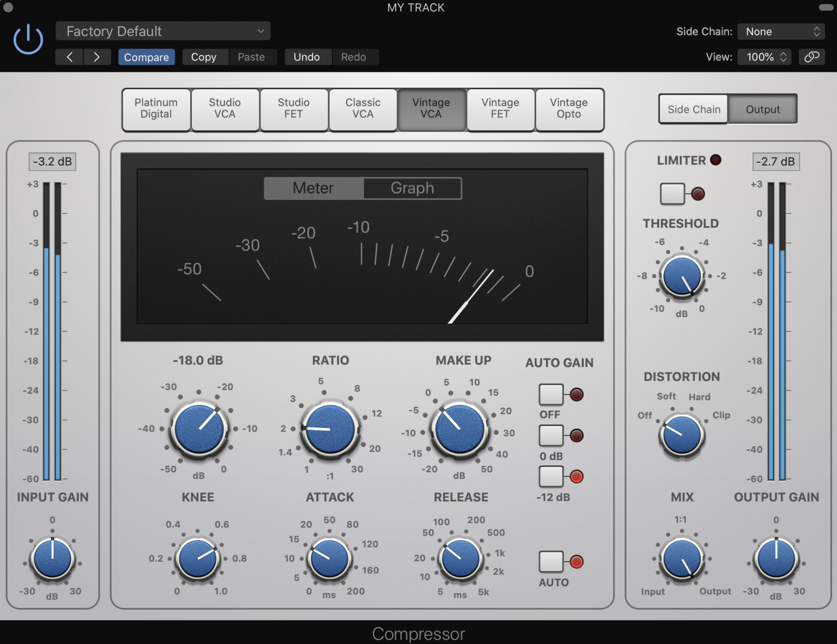Viewport: 837px width, 644px height.
Task: Pick the Vintage Opto model
Action: pos(569,110)
